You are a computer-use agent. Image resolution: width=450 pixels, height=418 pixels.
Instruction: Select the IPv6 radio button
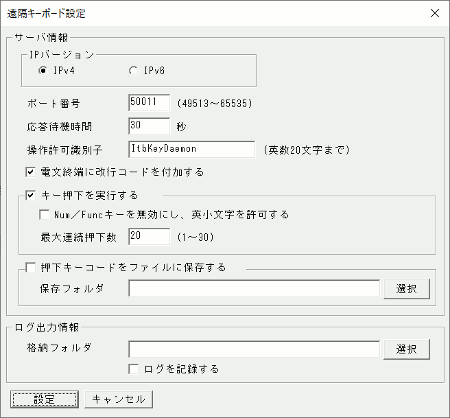(x=133, y=71)
